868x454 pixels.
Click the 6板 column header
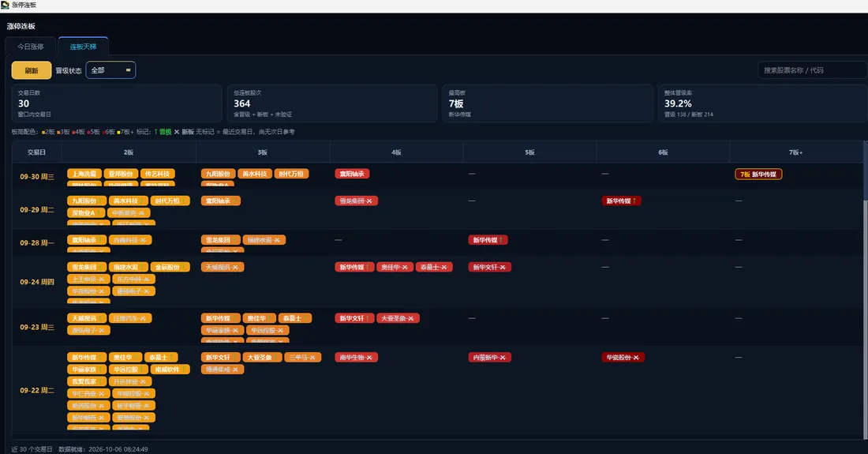tap(663, 152)
